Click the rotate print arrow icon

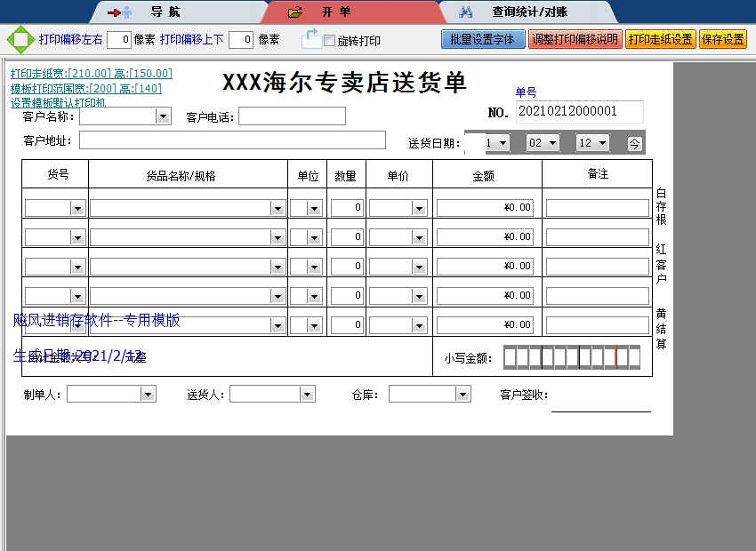click(311, 38)
